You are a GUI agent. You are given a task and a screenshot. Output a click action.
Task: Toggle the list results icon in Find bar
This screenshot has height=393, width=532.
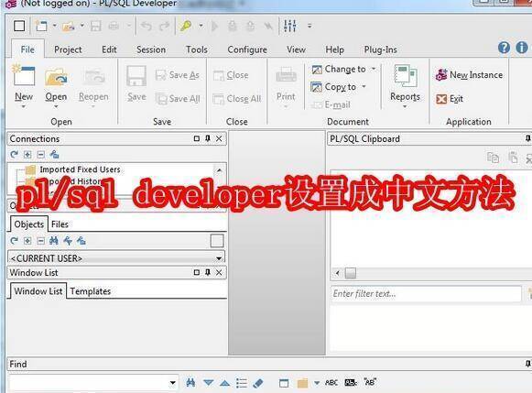(x=242, y=383)
